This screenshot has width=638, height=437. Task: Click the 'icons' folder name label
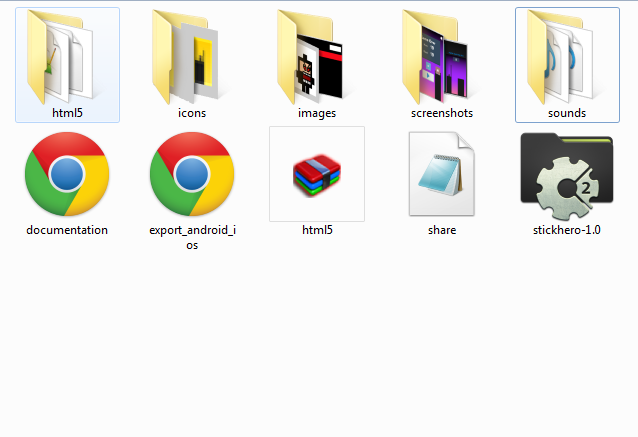point(192,113)
